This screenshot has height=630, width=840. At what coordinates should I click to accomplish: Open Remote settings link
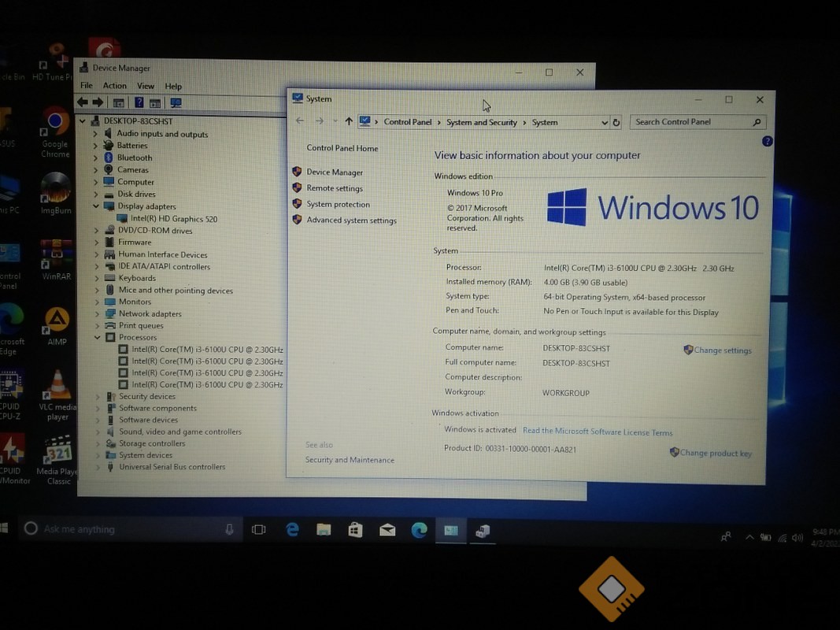tap(335, 188)
